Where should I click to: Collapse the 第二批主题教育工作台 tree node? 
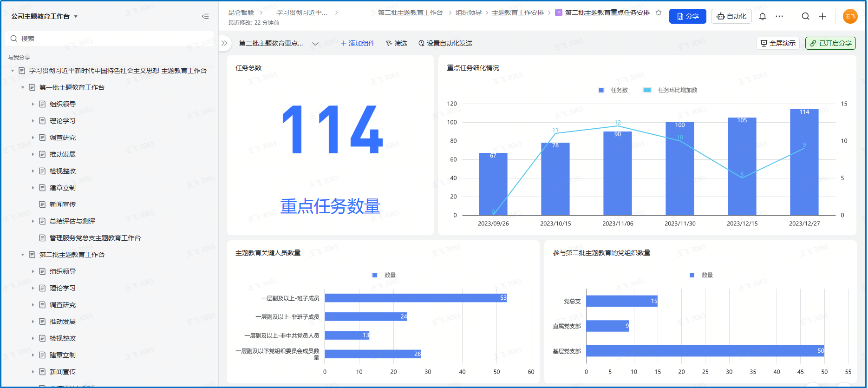pyautogui.click(x=23, y=255)
